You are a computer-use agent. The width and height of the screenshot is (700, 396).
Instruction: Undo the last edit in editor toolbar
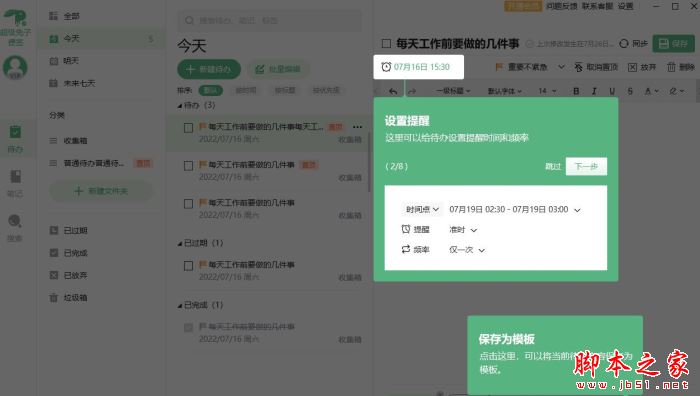[x=393, y=91]
